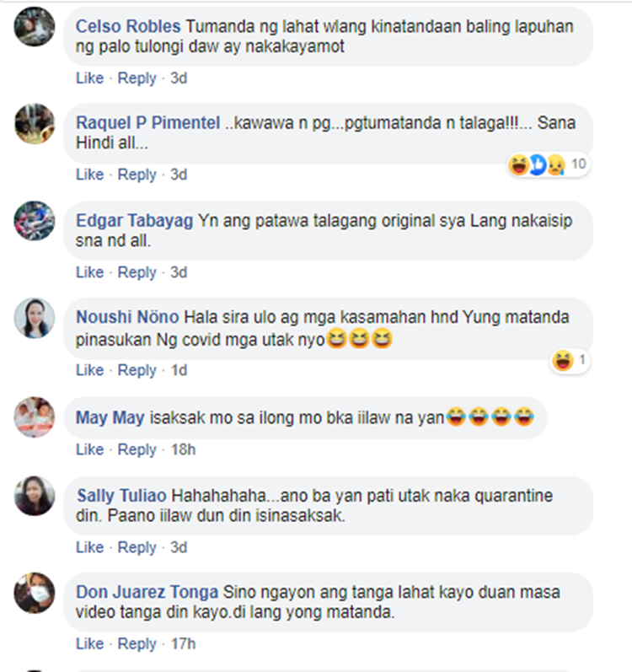Viewport: 632px width, 672px height.
Task: Reply to Noushi Nöno's comment
Action: [137, 370]
